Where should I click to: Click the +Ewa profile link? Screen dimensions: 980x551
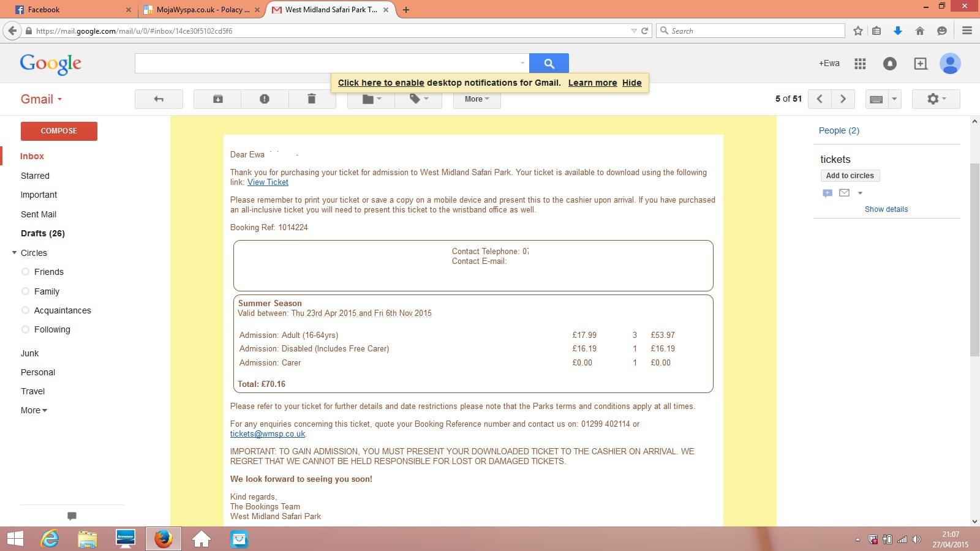(829, 63)
